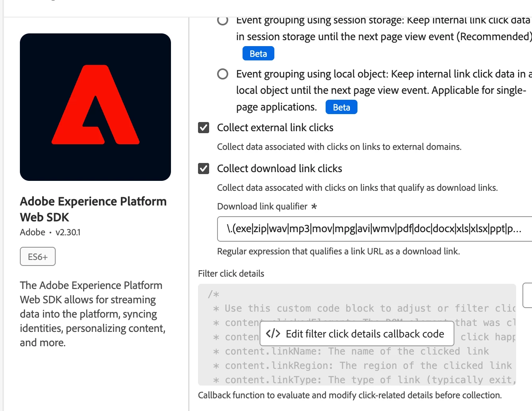Click the Collect download link clicks label
Image resolution: width=532 pixels, height=411 pixels.
click(280, 169)
